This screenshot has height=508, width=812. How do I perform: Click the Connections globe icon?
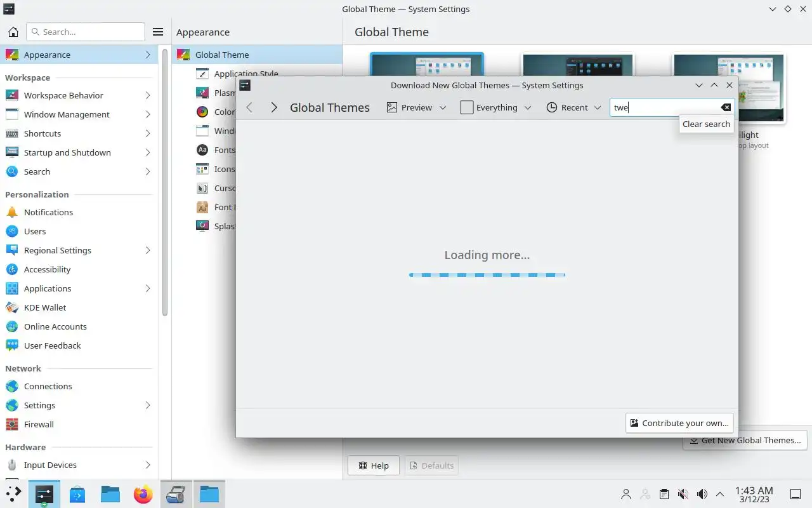(12, 386)
